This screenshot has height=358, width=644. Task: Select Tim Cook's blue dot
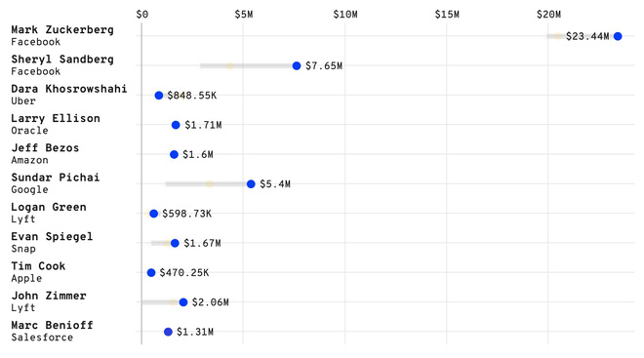coord(151,272)
